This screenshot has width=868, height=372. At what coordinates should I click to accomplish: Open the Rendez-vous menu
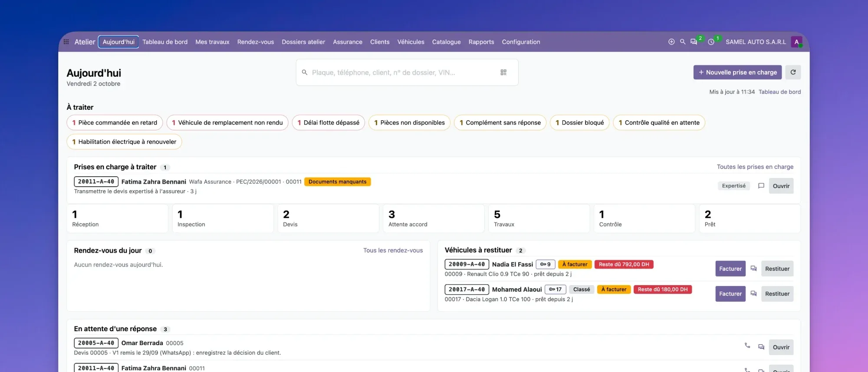click(x=256, y=42)
